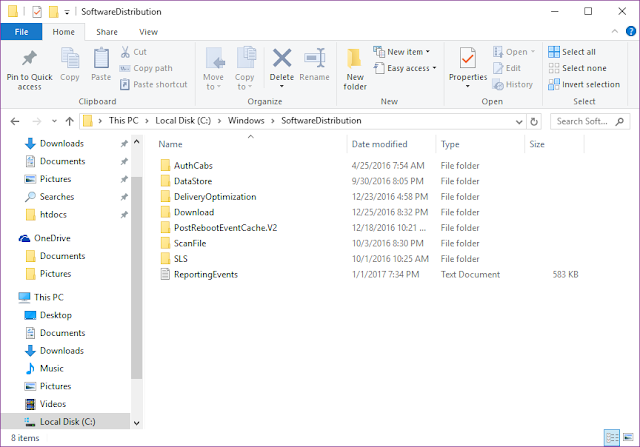Choose Copy path in Clipboard group

point(146,68)
